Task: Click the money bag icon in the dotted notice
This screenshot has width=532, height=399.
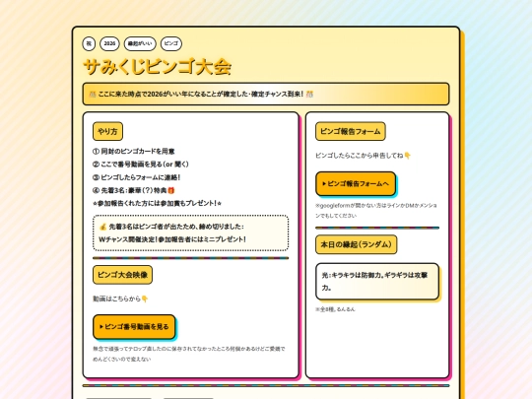Action: point(102,227)
